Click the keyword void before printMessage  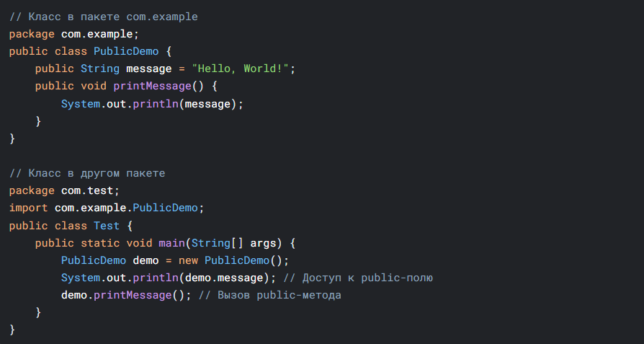click(x=94, y=87)
